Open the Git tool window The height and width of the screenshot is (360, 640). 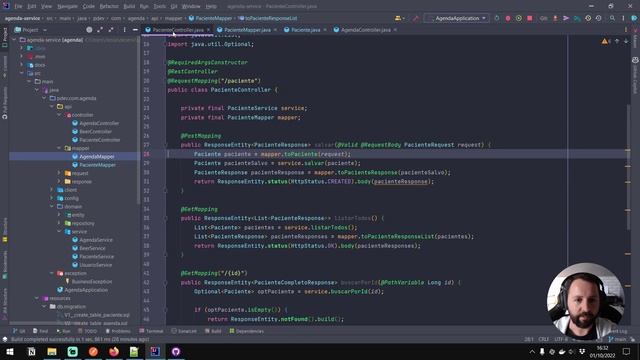(19, 331)
